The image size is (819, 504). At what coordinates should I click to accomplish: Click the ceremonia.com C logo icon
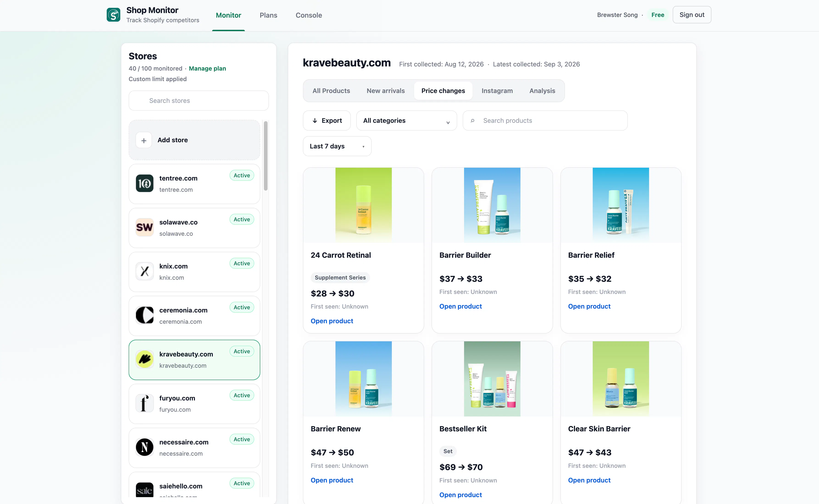tap(144, 315)
